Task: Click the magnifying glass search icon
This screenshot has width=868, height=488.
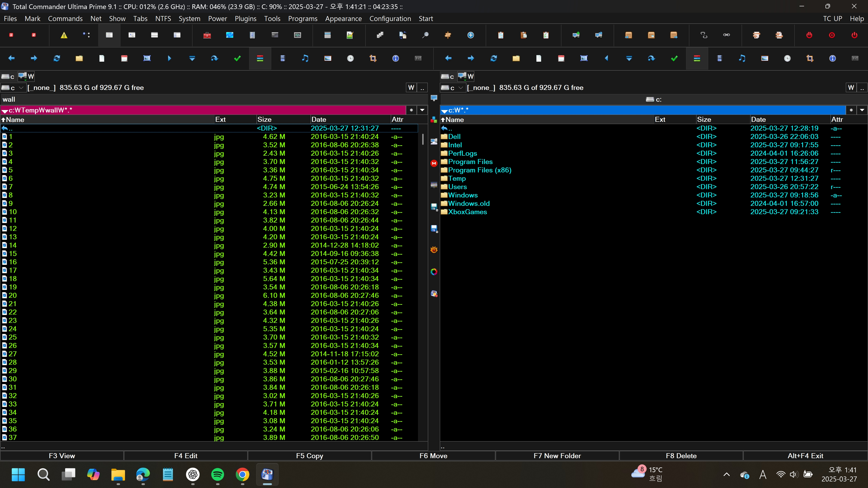Action: click(x=425, y=35)
